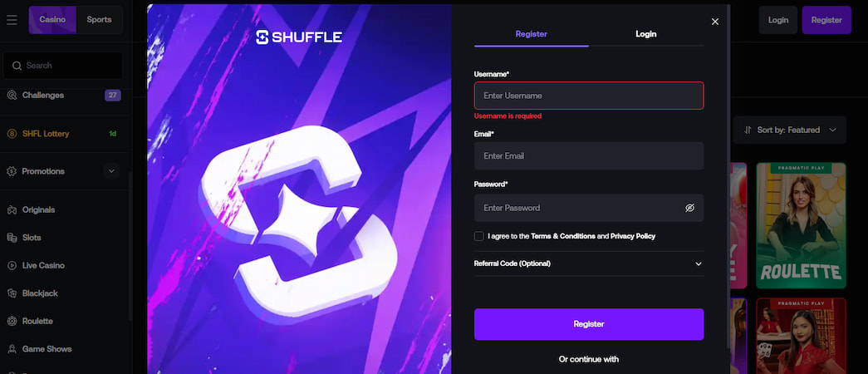
Task: Toggle password visibility eye icon
Action: [689, 209]
